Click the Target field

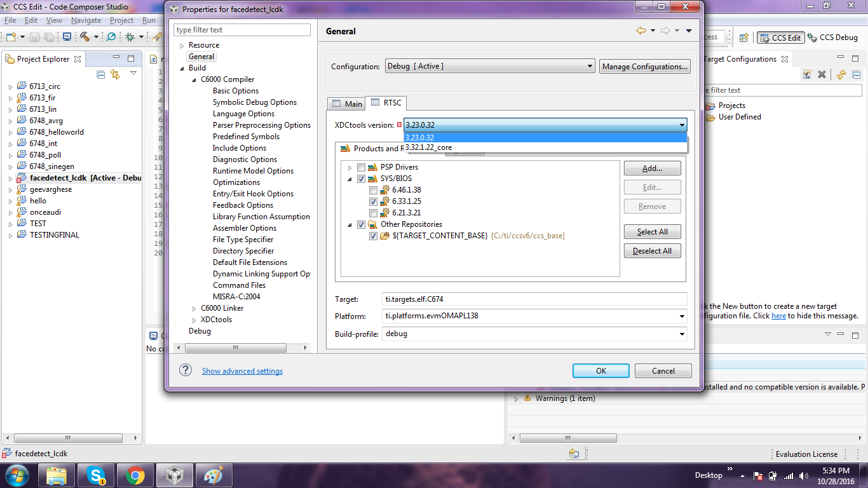pyautogui.click(x=534, y=299)
